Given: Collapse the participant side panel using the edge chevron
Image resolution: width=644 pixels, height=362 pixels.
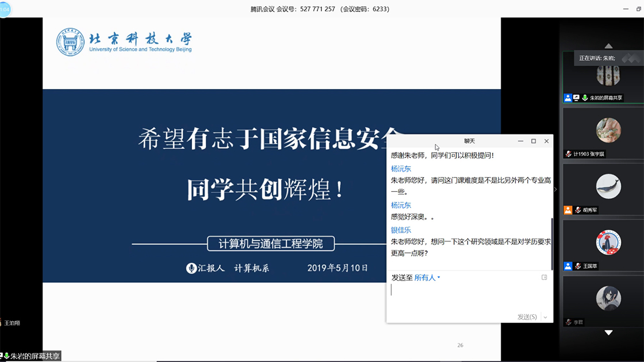Looking at the screenshot, I should click(555, 189).
